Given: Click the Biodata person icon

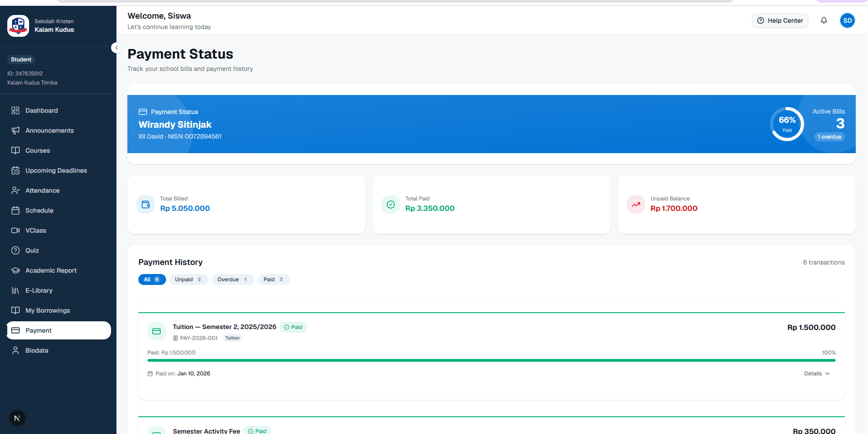Looking at the screenshot, I should click(15, 350).
